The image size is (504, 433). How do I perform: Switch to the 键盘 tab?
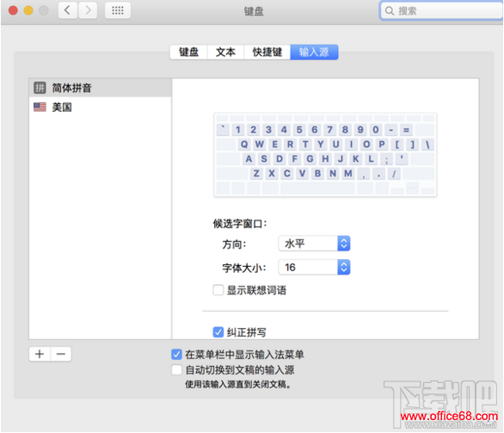click(x=188, y=53)
